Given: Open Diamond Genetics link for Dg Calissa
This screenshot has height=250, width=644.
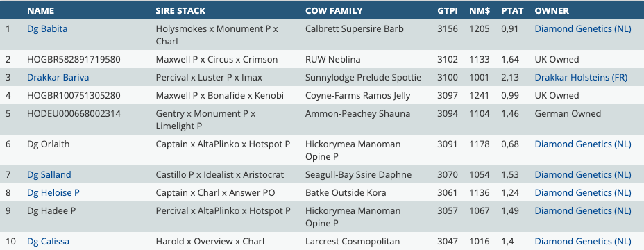Looking at the screenshot, I should [583, 242].
